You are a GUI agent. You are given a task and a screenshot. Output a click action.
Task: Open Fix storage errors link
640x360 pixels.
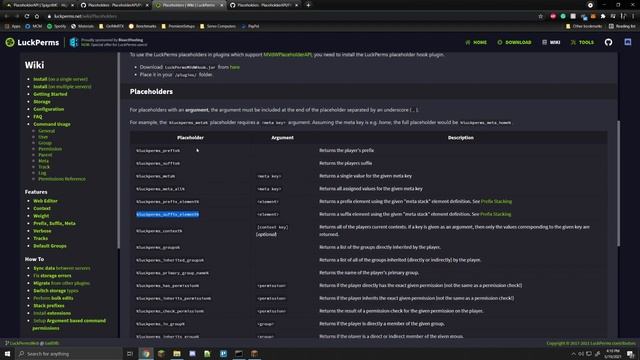(x=52, y=276)
